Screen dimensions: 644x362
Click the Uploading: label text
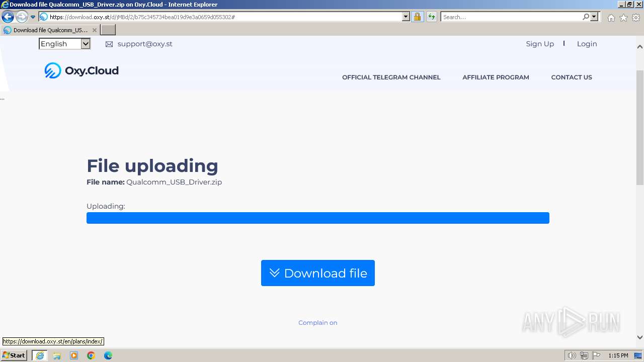click(x=106, y=206)
